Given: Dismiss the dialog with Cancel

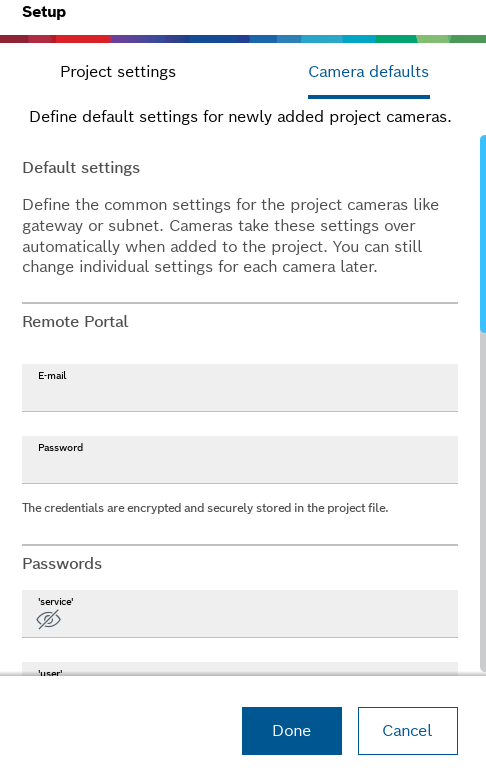Looking at the screenshot, I should pyautogui.click(x=408, y=731).
